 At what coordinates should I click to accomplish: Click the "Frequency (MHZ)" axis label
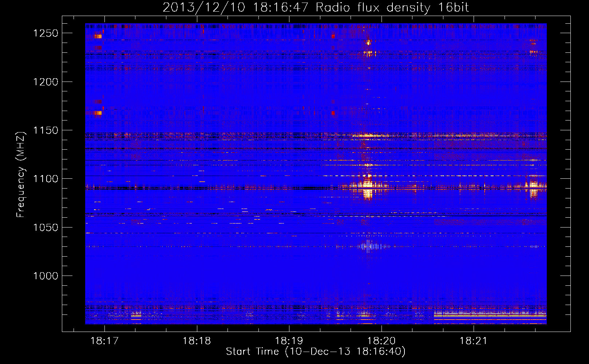tap(21, 175)
